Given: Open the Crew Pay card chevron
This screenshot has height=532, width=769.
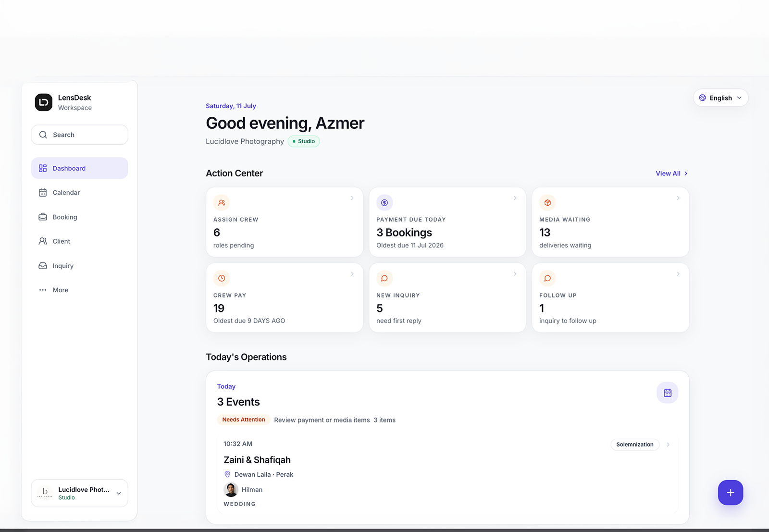Looking at the screenshot, I should click(x=352, y=274).
